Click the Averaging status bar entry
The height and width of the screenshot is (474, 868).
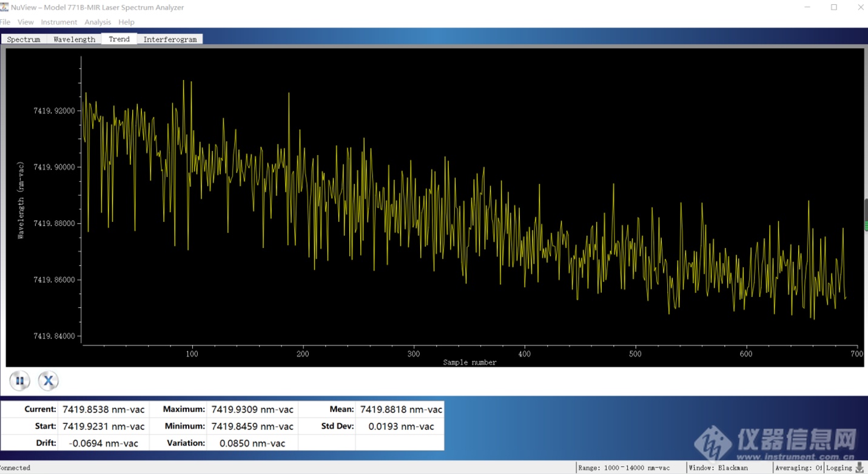(x=798, y=468)
